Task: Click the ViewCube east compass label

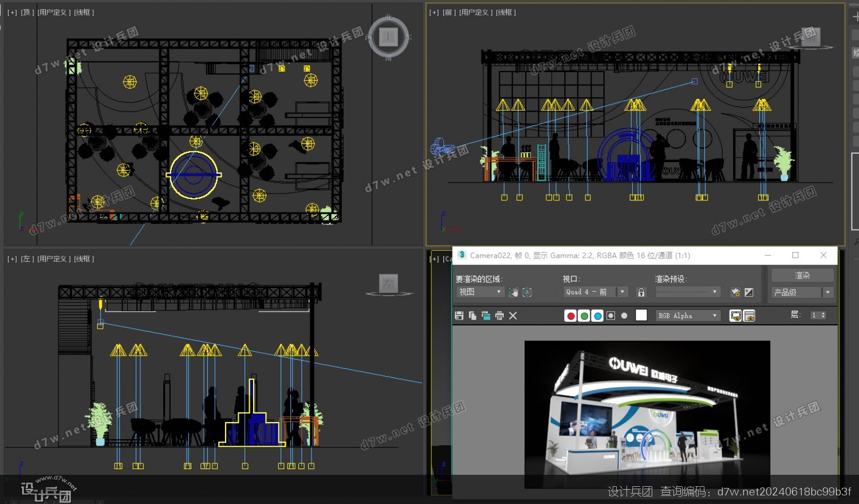Action: 408,37
